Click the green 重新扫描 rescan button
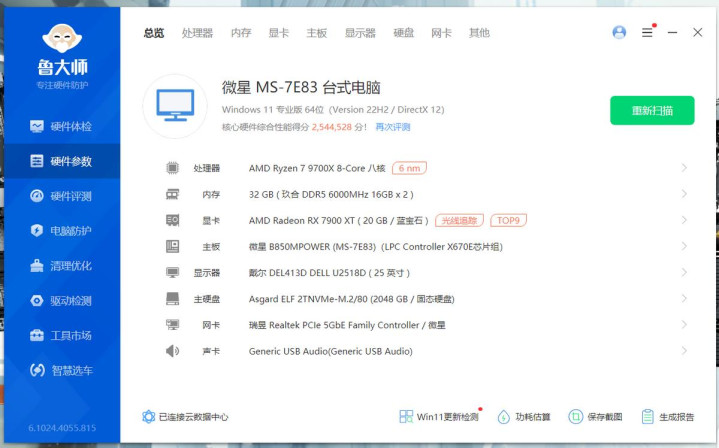Viewport: 719px width, 448px height. [x=652, y=111]
